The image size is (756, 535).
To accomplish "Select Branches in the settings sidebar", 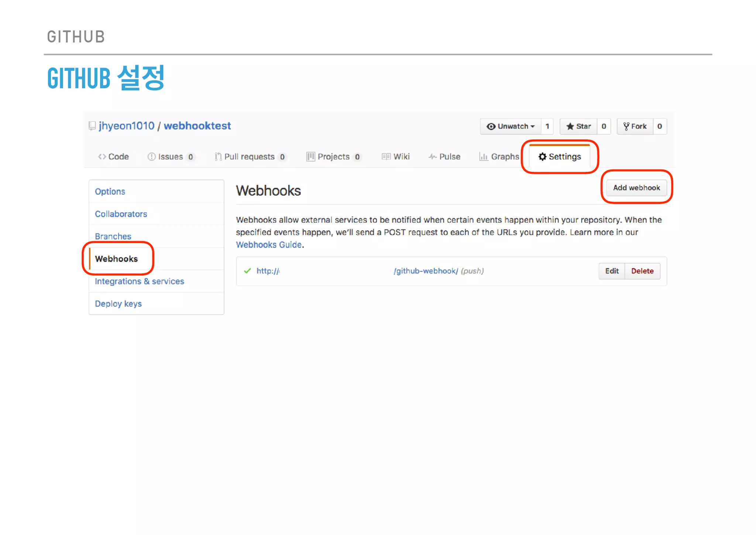I will [157, 236].
